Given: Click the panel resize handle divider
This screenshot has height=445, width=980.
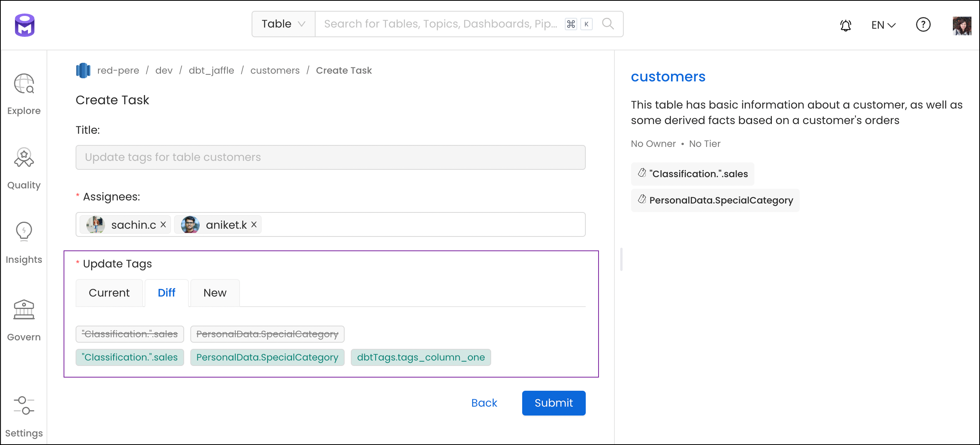Looking at the screenshot, I should coord(621,259).
